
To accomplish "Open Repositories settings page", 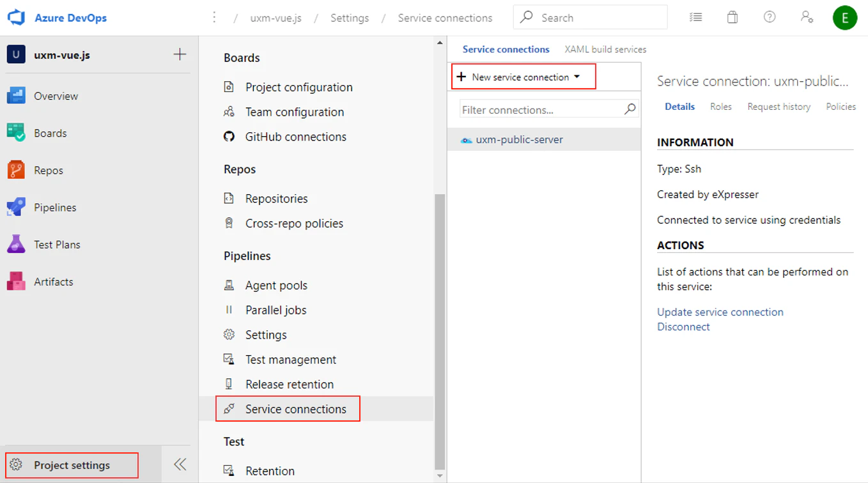I will pos(277,198).
